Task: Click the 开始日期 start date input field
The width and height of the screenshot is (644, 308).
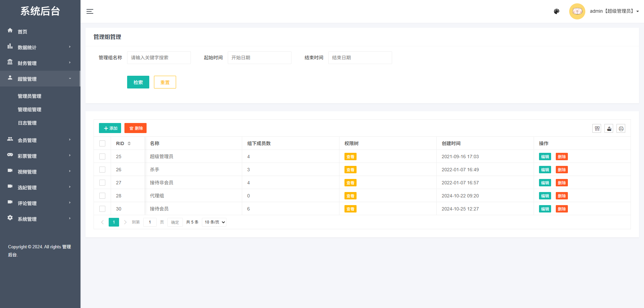Action: 259,57
